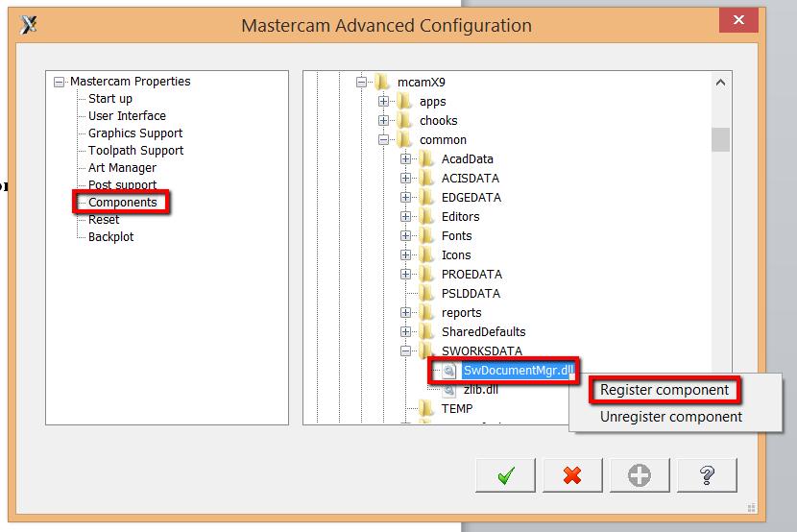Expand the EDGEDATA folder node
The width and height of the screenshot is (797, 532).
coord(405,197)
